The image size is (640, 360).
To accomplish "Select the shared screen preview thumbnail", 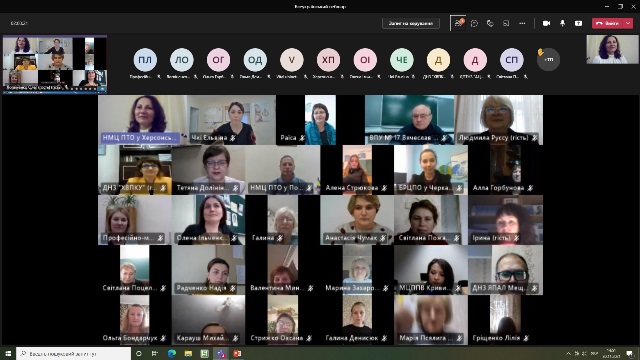I will point(55,64).
